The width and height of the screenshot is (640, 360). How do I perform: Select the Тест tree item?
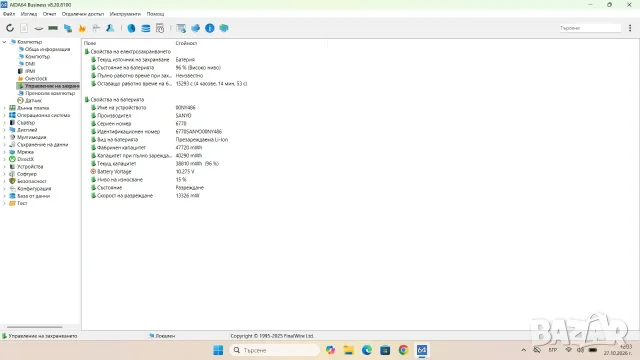click(x=22, y=203)
